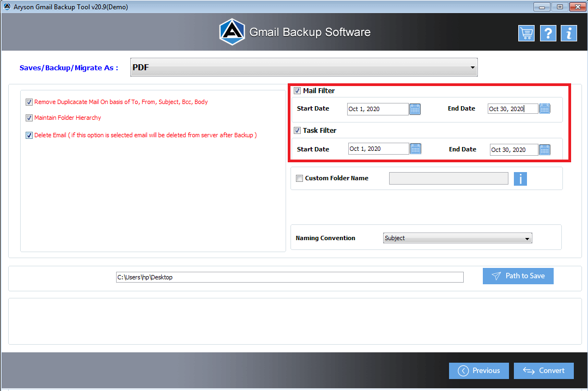Uncheck the Delete Email option
The image size is (588, 391).
pyautogui.click(x=29, y=136)
